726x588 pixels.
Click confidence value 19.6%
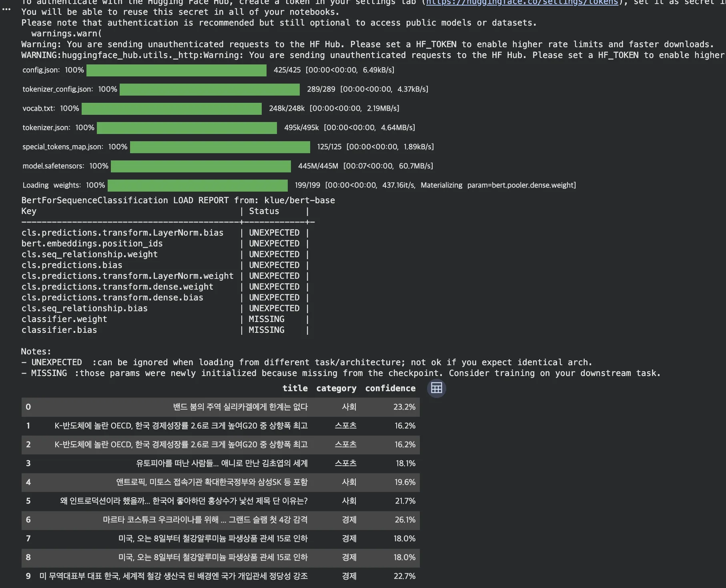click(405, 482)
